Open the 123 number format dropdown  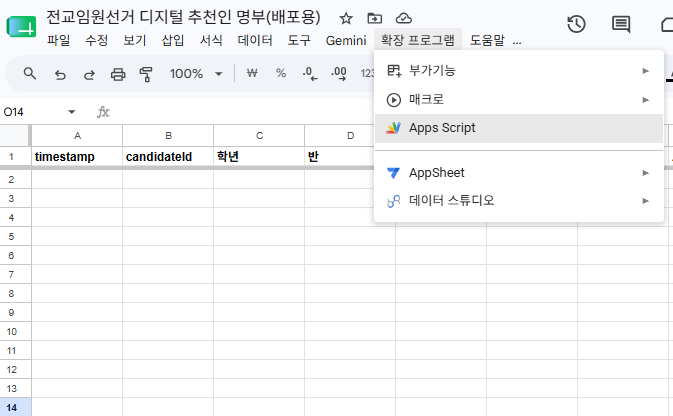coord(367,73)
